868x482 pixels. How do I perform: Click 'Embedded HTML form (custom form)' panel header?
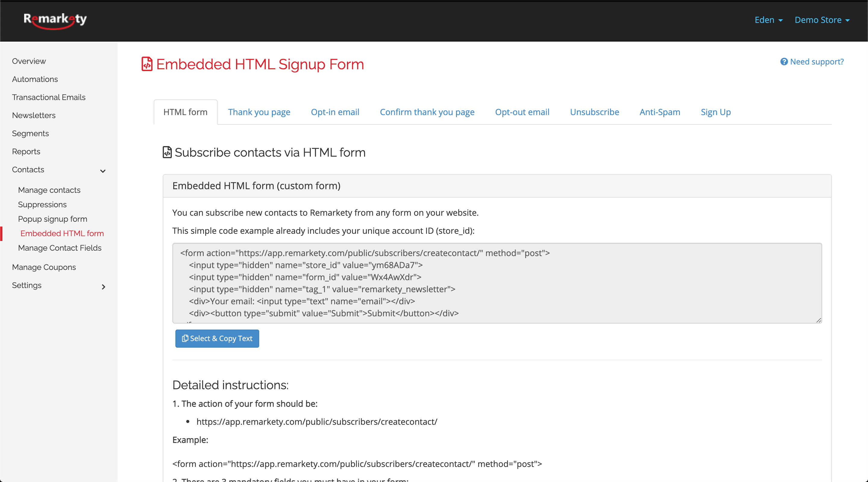point(497,186)
